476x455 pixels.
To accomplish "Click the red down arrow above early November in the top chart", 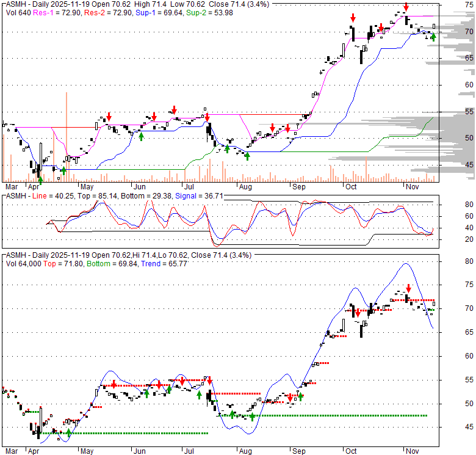I will [406, 7].
